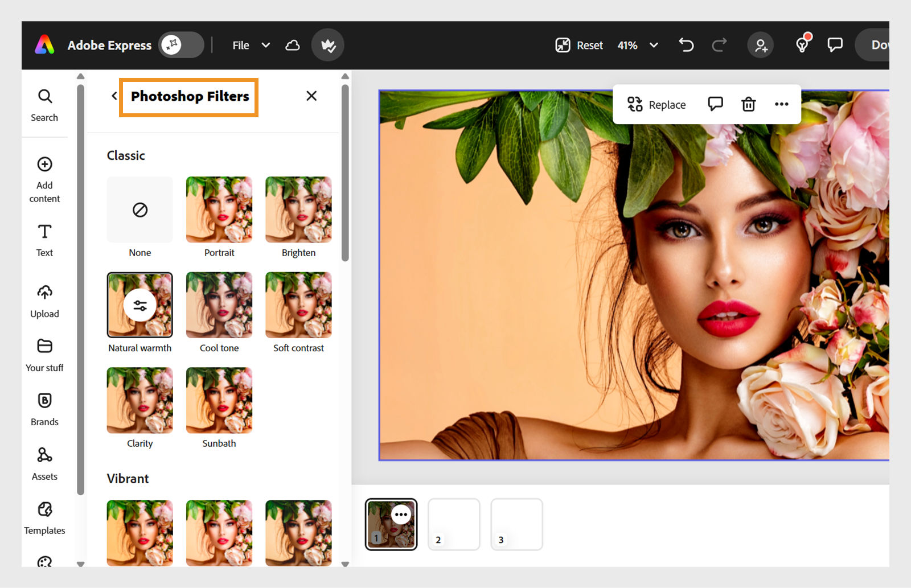The width and height of the screenshot is (911, 588).
Task: Open the more options menu above the canvas
Action: click(x=781, y=104)
